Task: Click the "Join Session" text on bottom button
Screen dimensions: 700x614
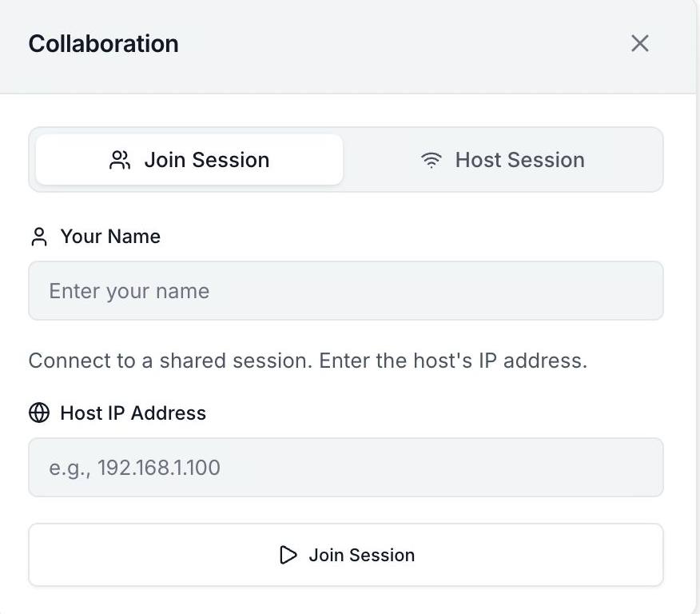Action: click(x=361, y=555)
